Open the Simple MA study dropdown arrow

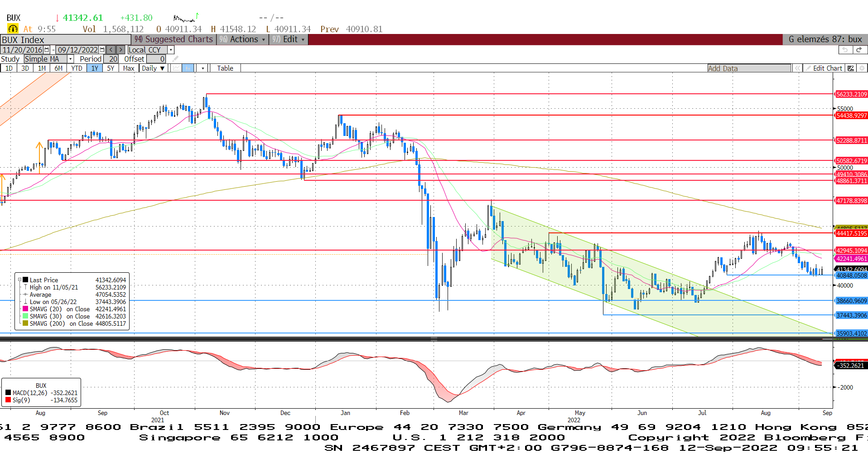71,59
